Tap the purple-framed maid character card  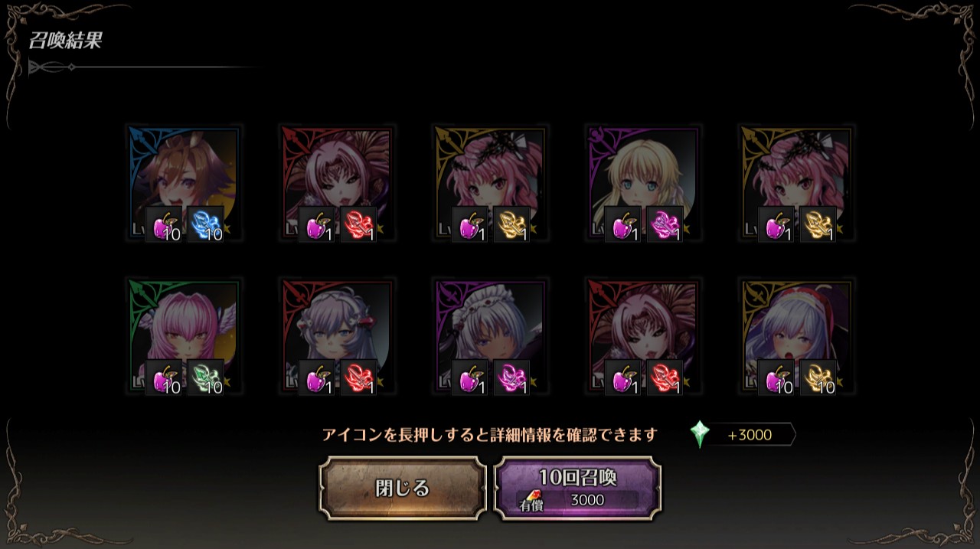(490, 337)
